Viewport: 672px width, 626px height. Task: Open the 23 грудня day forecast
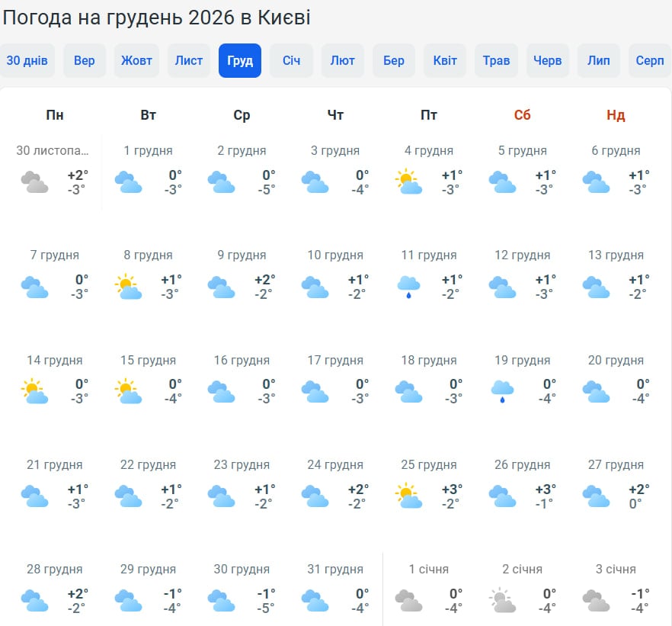coord(242,483)
